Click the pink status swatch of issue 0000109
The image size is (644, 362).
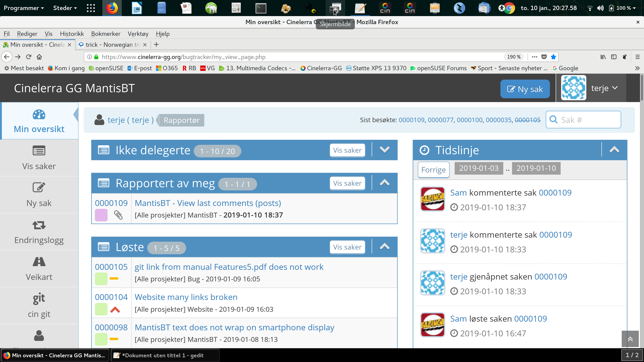[101, 215]
